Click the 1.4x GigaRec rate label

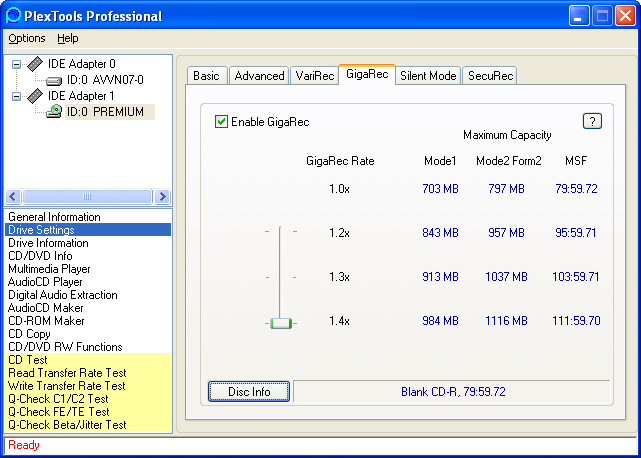click(x=340, y=321)
